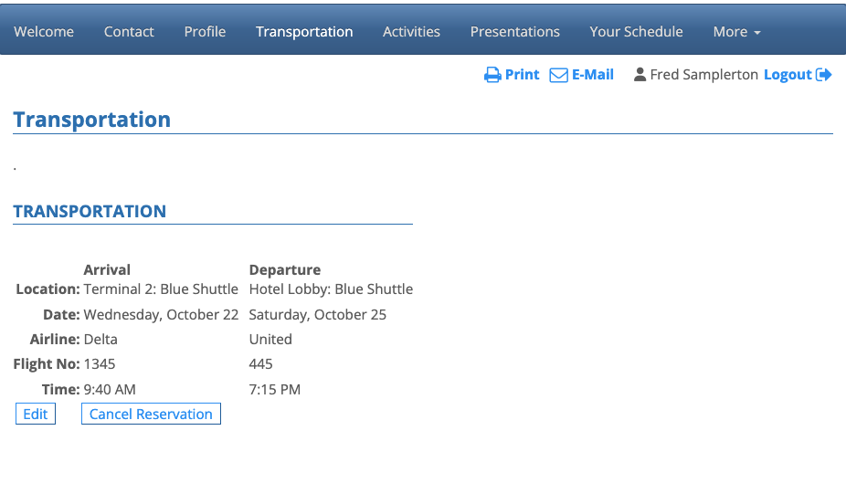
Task: Click the Logout link
Action: pos(788,75)
